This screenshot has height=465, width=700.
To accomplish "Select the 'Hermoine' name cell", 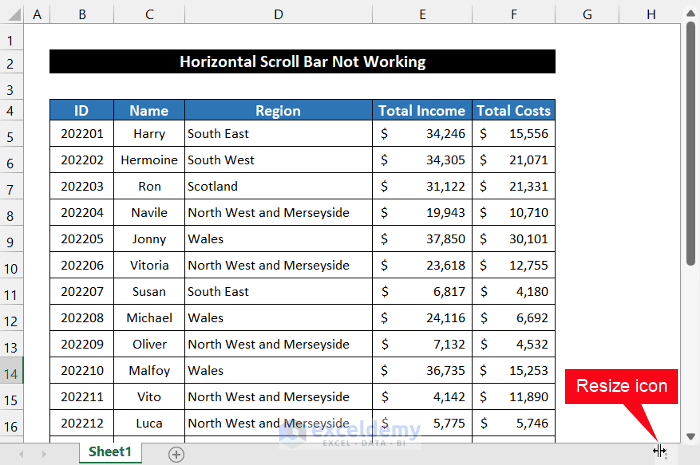I will [x=149, y=160].
